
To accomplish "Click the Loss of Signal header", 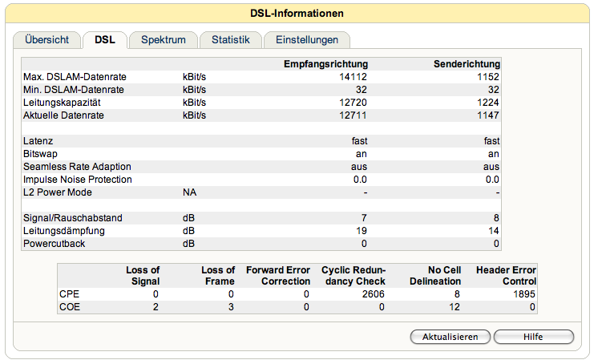I will (143, 276).
